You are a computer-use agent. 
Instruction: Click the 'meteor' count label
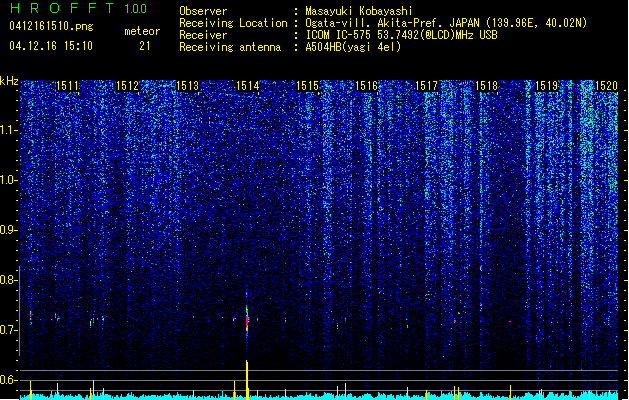[x=142, y=31]
